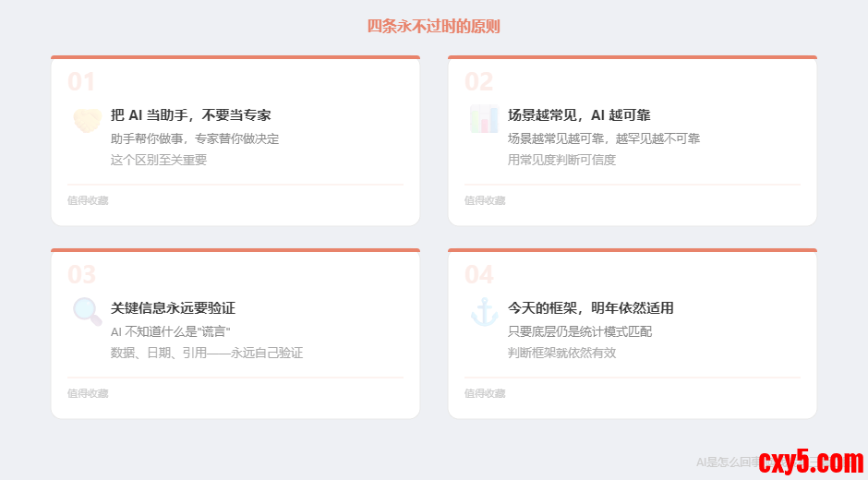The height and width of the screenshot is (480, 868).
Task: Click the number 01 on the first card
Action: pyautogui.click(x=81, y=82)
